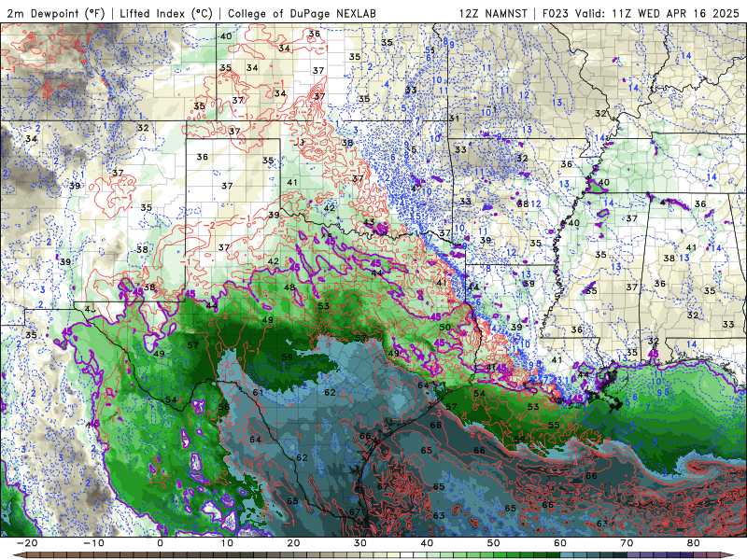The width and height of the screenshot is (747, 560).
Task: Click the "31" dewpoint value on the map
Action: point(454,119)
